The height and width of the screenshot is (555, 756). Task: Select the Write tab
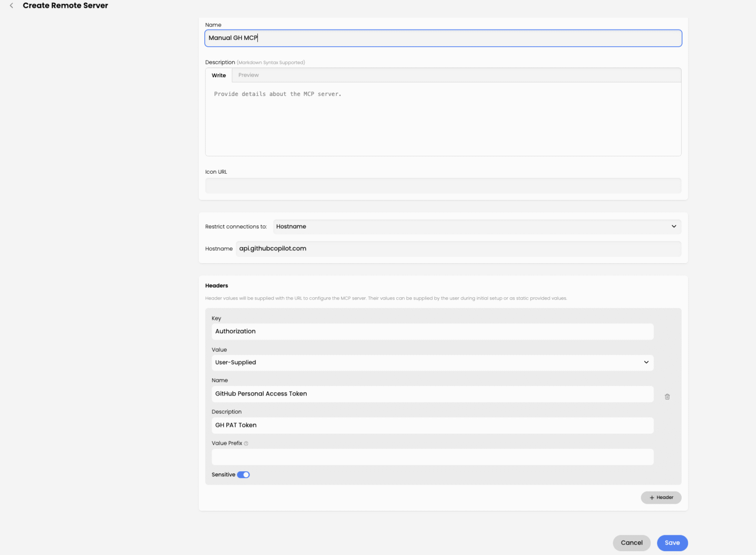[219, 75]
